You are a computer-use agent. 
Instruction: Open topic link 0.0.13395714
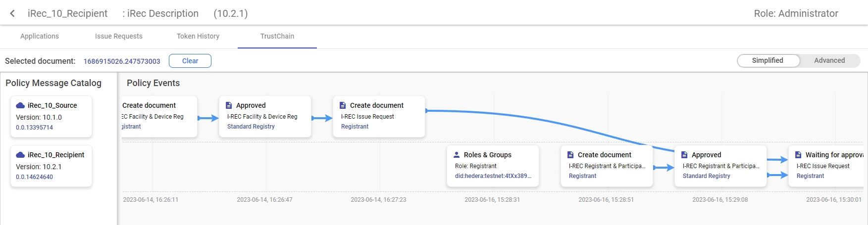click(x=34, y=128)
